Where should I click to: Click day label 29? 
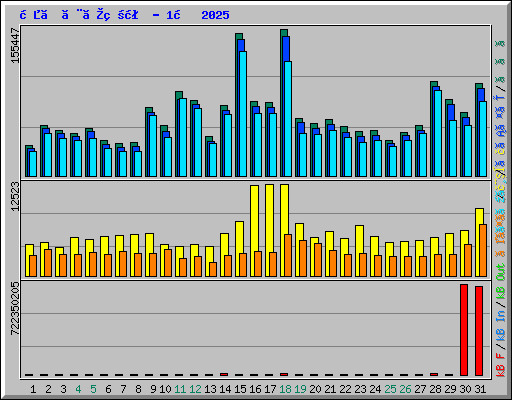point(450,389)
